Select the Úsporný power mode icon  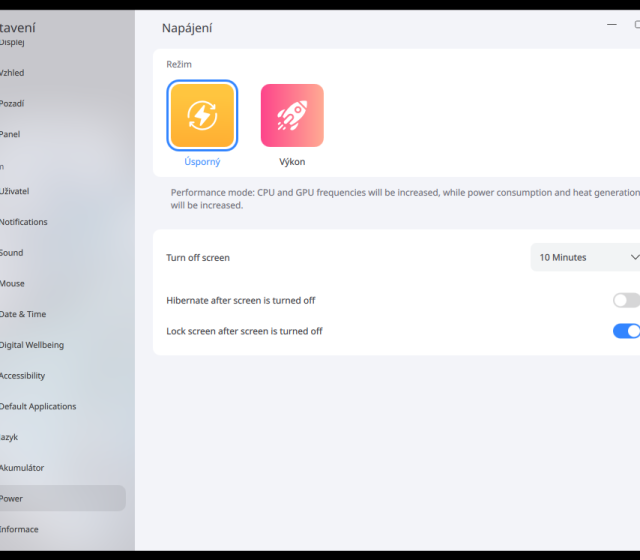[203, 116]
